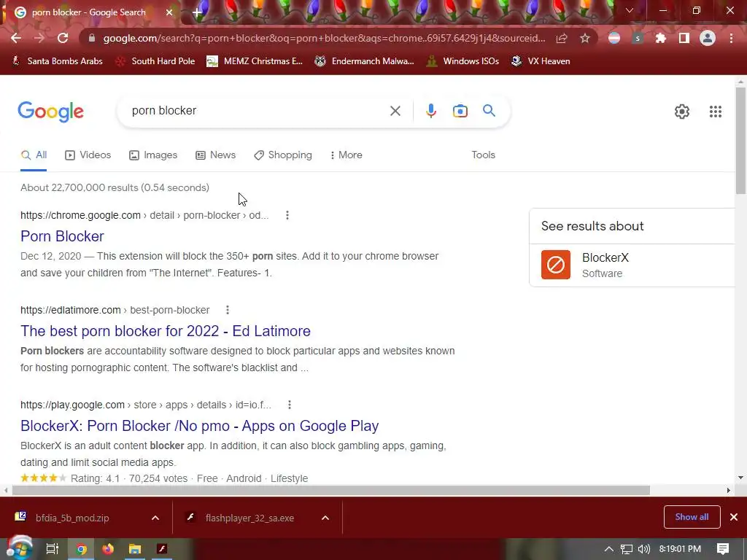Click the network status tray icon
This screenshot has height=560, width=747.
(x=627, y=549)
